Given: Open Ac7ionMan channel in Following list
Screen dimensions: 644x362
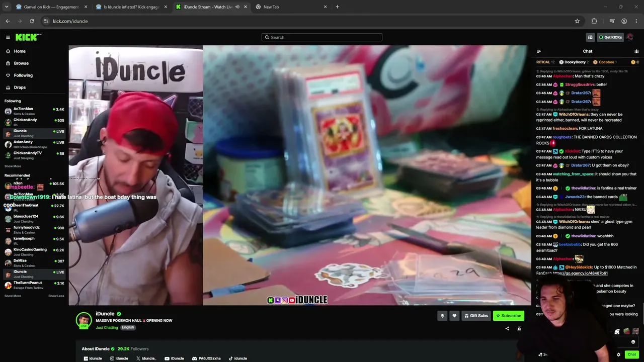Looking at the screenshot, I should [34, 111].
